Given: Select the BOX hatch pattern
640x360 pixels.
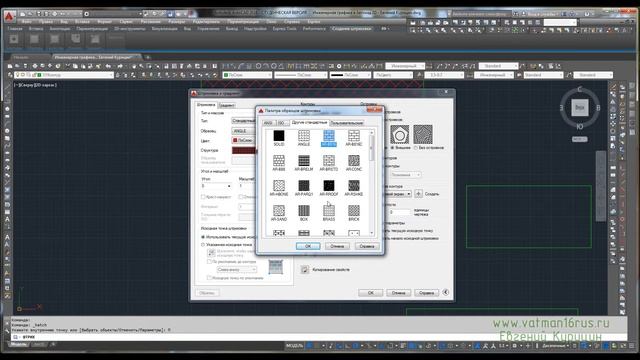Looking at the screenshot, I should (304, 211).
